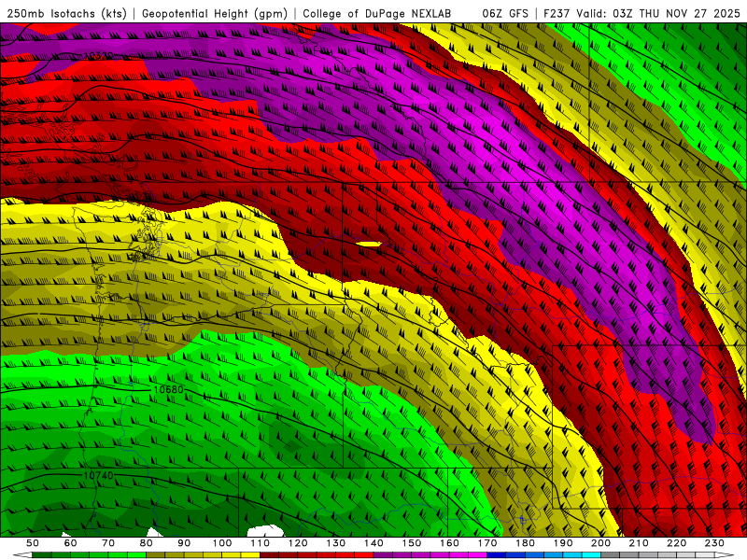The image size is (747, 560).
Task: Click the 120 label on the color scale
Action: pyautogui.click(x=298, y=543)
